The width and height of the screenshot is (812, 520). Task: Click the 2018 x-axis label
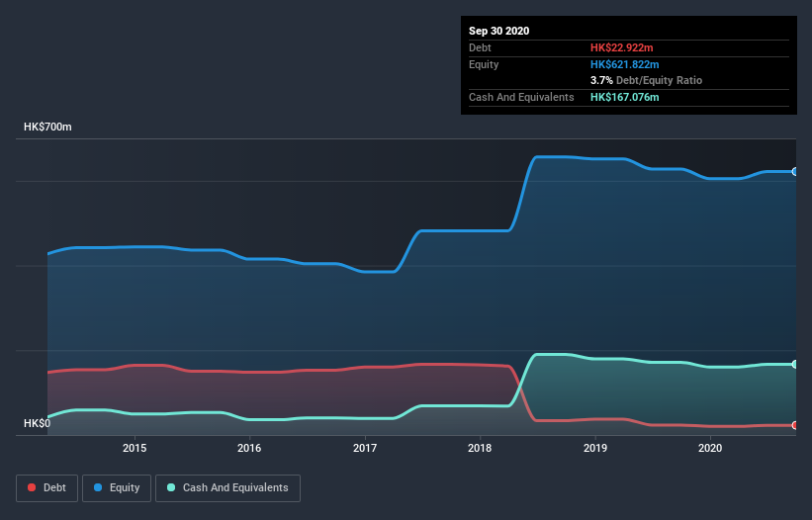pyautogui.click(x=480, y=448)
